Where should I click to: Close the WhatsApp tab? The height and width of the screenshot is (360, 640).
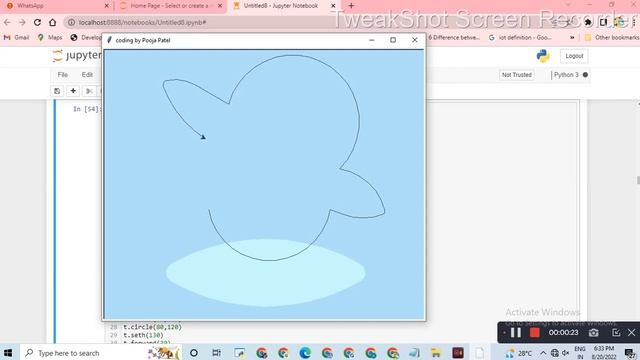[x=107, y=6]
